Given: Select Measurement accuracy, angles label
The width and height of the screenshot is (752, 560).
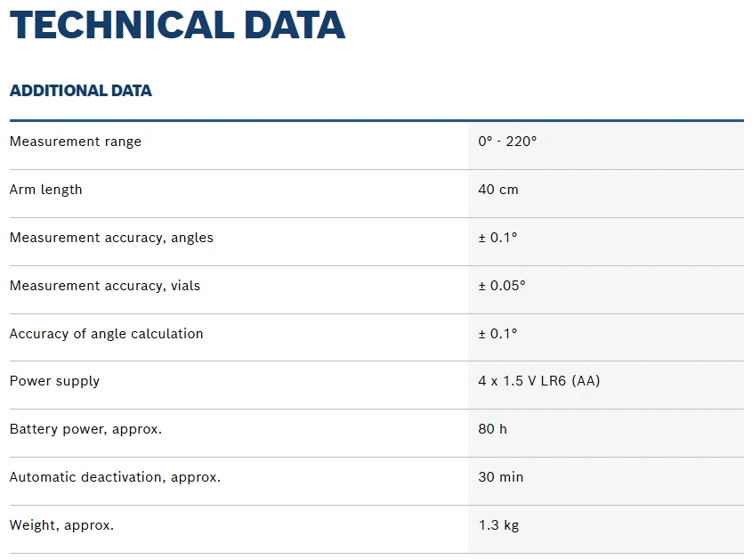Looking at the screenshot, I should (x=111, y=238).
